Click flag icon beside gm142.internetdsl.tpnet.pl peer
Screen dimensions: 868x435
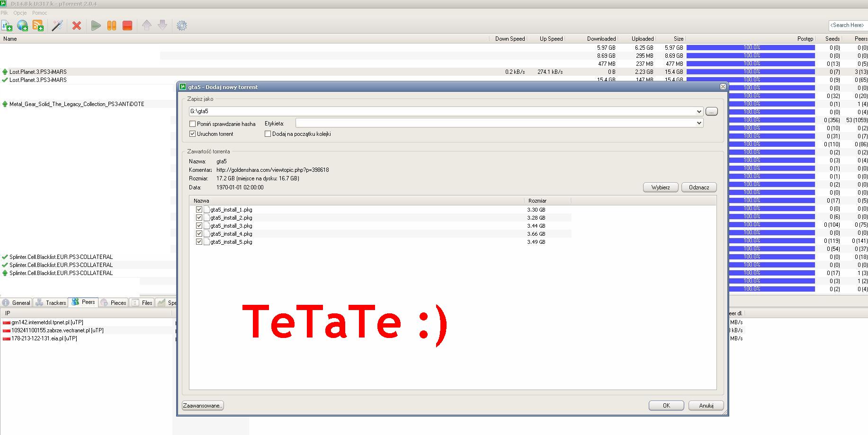pyautogui.click(x=7, y=322)
